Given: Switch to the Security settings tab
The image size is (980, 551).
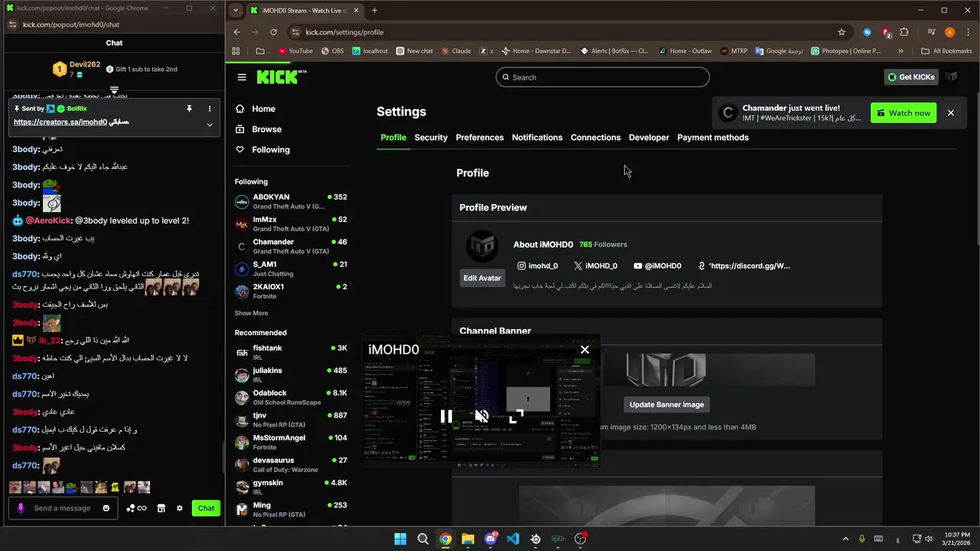Looking at the screenshot, I should point(431,138).
